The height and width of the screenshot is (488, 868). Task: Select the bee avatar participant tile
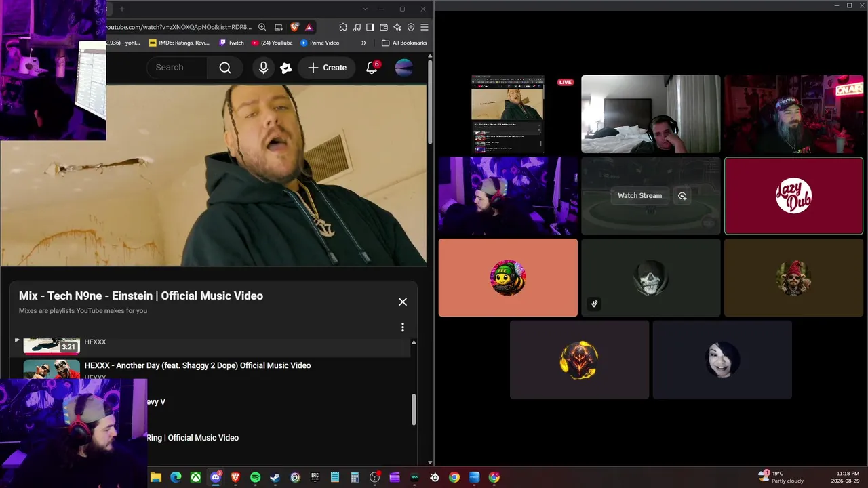click(x=508, y=278)
